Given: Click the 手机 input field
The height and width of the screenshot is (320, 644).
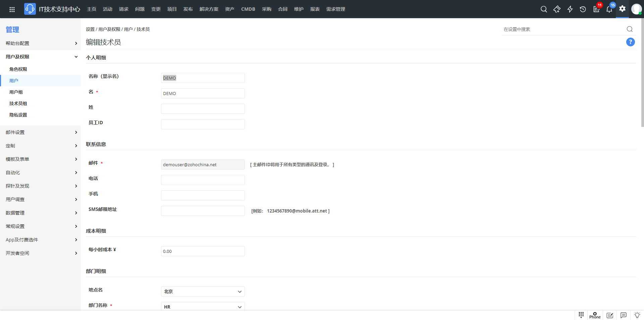Looking at the screenshot, I should [x=203, y=195].
